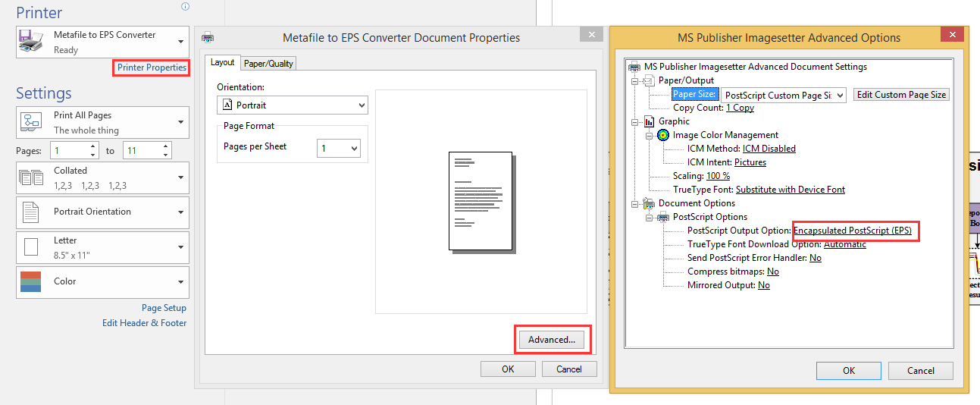Click the Image Color Management icon in tree
Image resolution: width=980 pixels, height=405 pixels.
[x=663, y=135]
